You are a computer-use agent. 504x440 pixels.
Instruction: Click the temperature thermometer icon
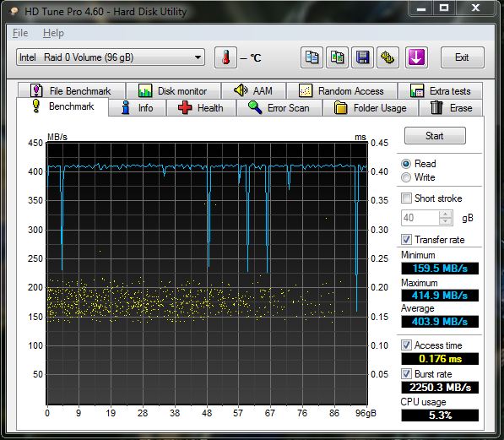click(x=225, y=57)
